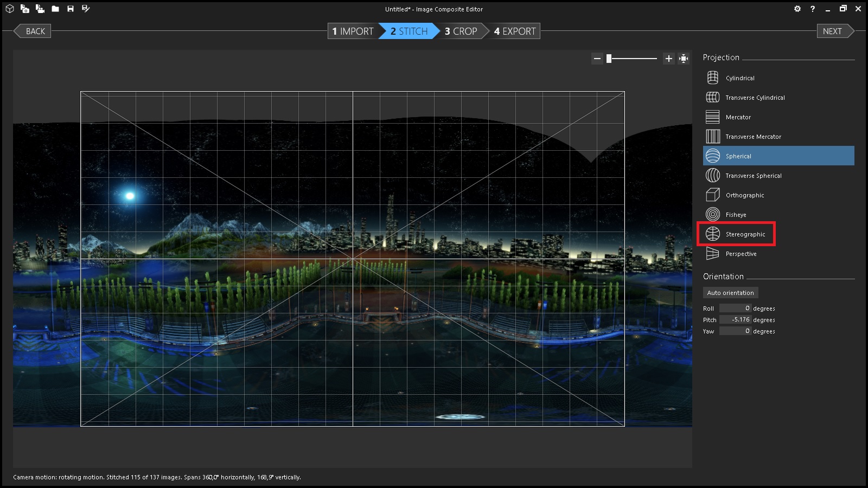Zoom in with the plus button
868x488 pixels.
tap(668, 59)
